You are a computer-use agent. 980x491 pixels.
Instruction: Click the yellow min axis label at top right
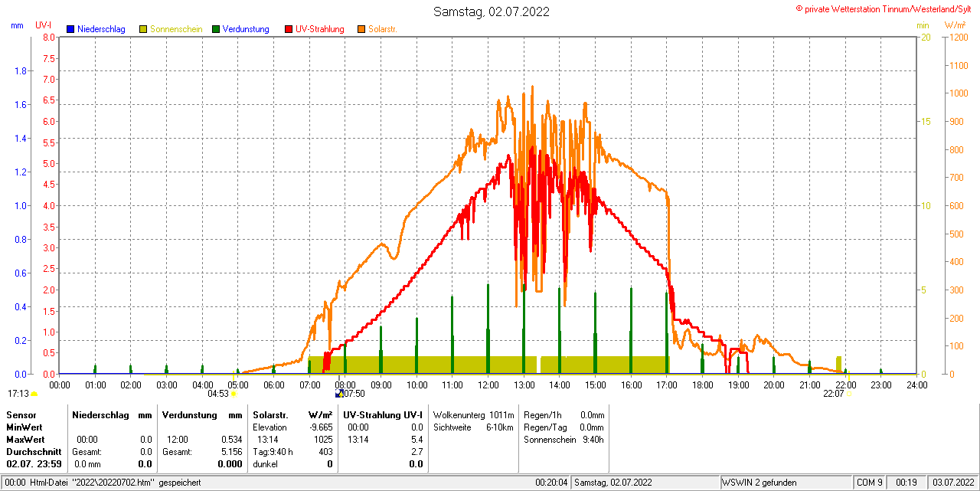point(923,25)
